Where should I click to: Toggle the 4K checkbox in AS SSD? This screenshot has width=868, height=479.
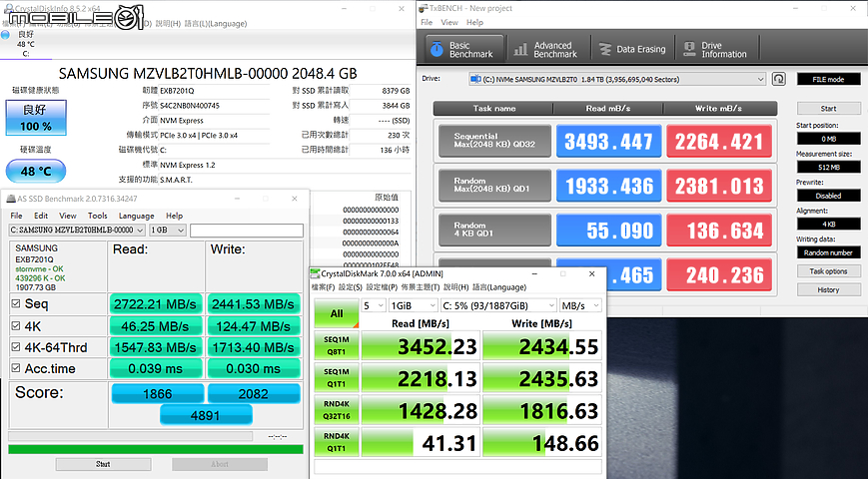point(16,326)
